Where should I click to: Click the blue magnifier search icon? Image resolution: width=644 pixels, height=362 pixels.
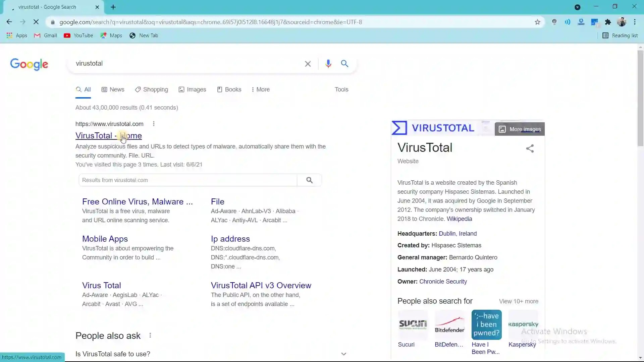pos(344,63)
